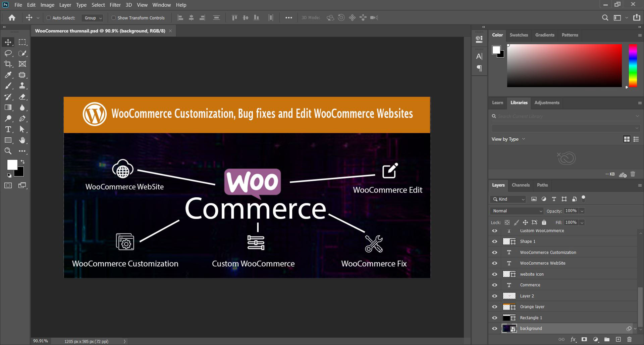Click the Share image icon
644x345 pixels.
click(x=636, y=17)
